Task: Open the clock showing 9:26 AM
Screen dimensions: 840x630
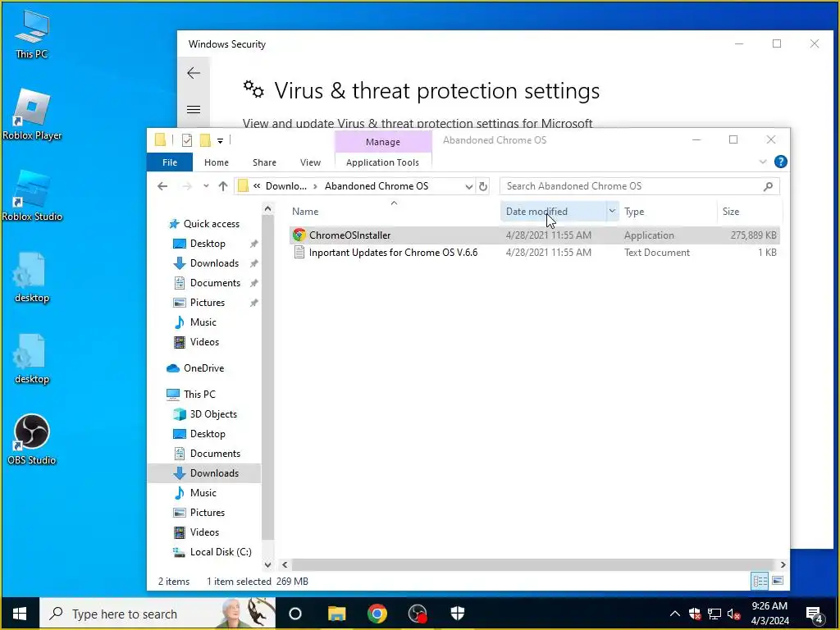Action: (x=769, y=614)
